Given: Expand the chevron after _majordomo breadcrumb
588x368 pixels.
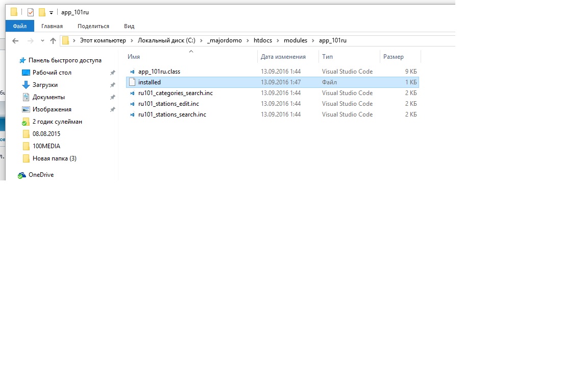Looking at the screenshot, I should (248, 40).
